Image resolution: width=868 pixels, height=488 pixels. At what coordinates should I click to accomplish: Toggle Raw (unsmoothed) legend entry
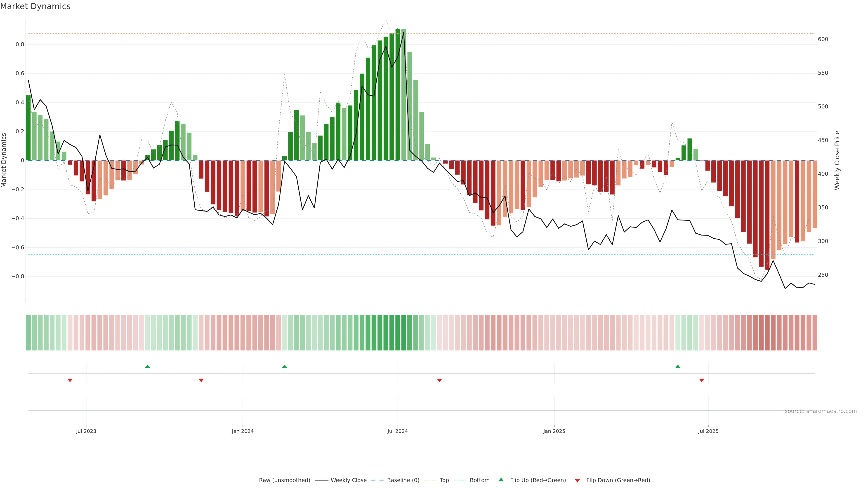(x=284, y=480)
